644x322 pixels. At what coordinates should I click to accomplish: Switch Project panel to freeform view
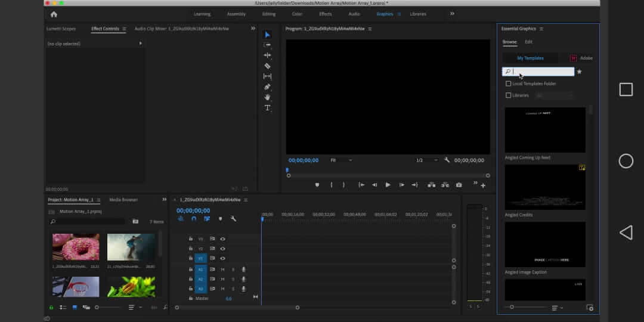(x=86, y=307)
